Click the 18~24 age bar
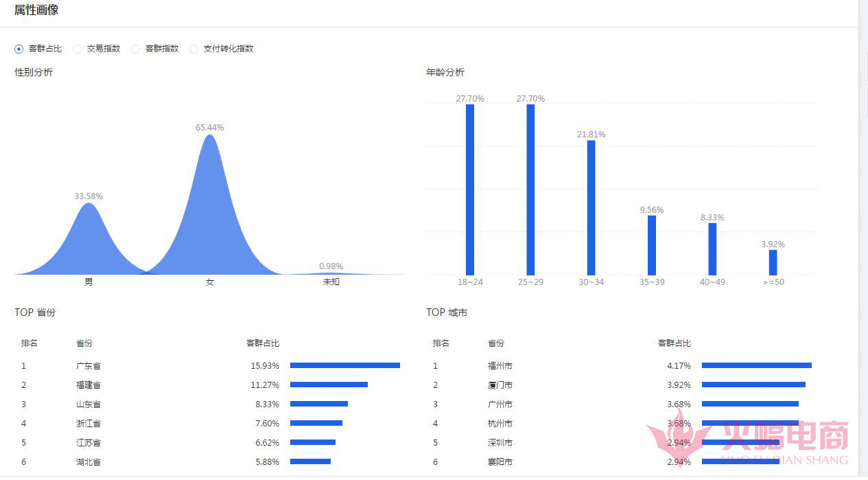868x480 pixels. pos(470,190)
